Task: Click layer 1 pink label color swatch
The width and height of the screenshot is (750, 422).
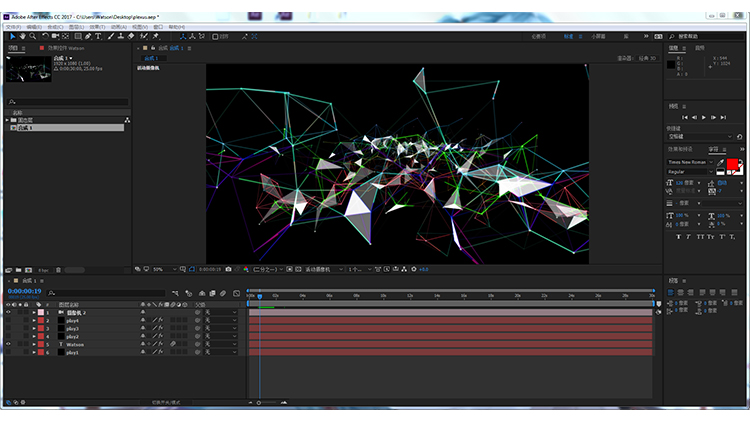Action: coord(41,312)
